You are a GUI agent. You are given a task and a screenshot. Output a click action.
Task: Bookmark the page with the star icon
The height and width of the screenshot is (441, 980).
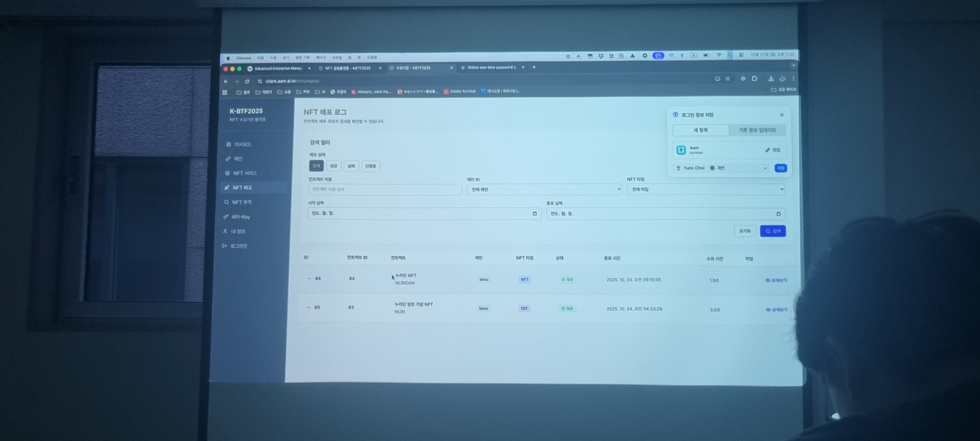pyautogui.click(x=728, y=79)
